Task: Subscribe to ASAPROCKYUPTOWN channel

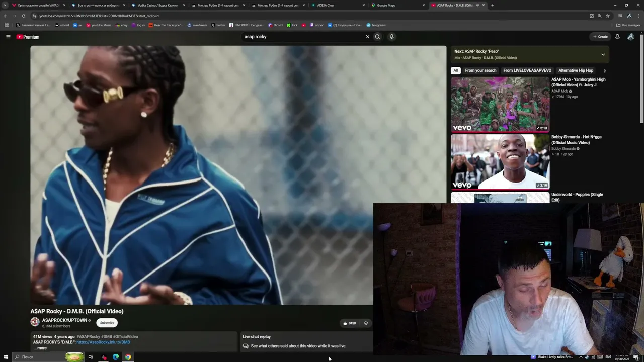Action: coord(107,323)
